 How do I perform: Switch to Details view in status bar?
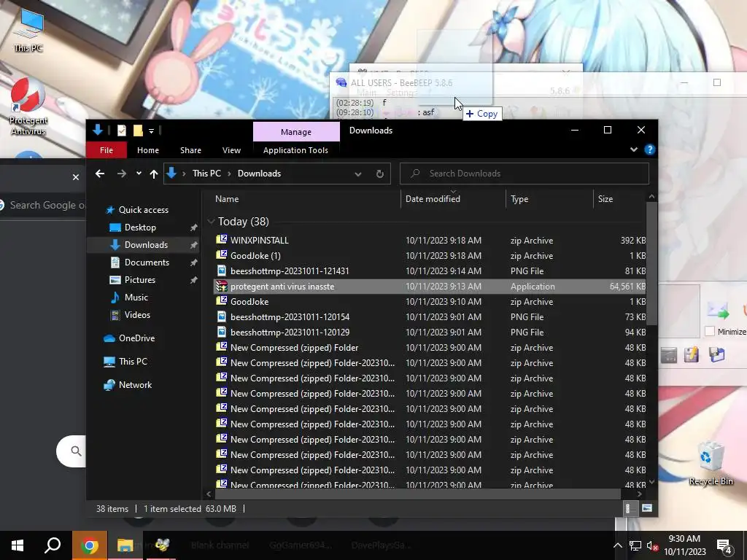click(x=630, y=508)
